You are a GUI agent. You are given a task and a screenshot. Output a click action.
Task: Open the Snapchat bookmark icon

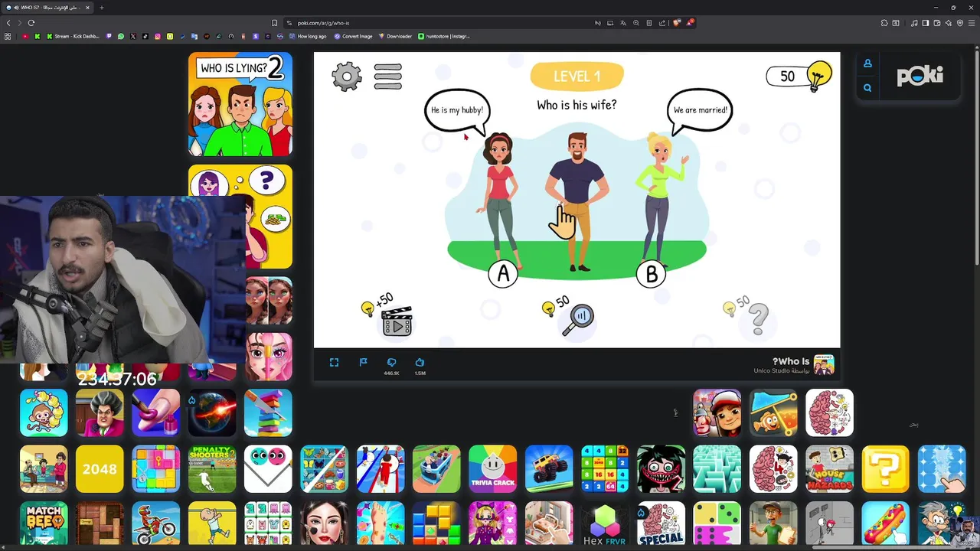click(170, 36)
